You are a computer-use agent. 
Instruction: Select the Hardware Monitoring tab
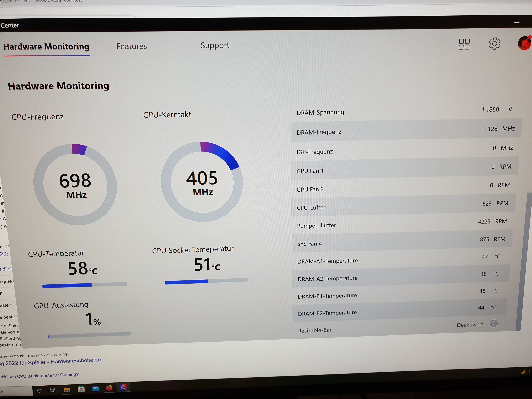click(46, 47)
